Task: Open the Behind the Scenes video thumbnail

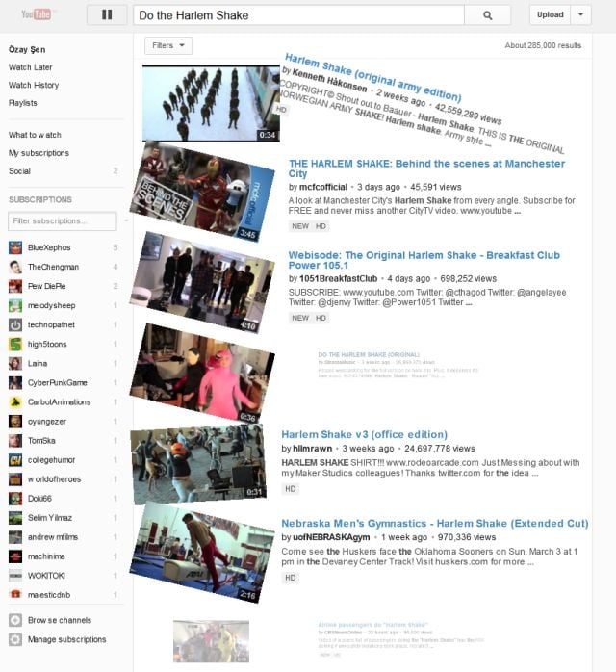Action: pyautogui.click(x=202, y=193)
